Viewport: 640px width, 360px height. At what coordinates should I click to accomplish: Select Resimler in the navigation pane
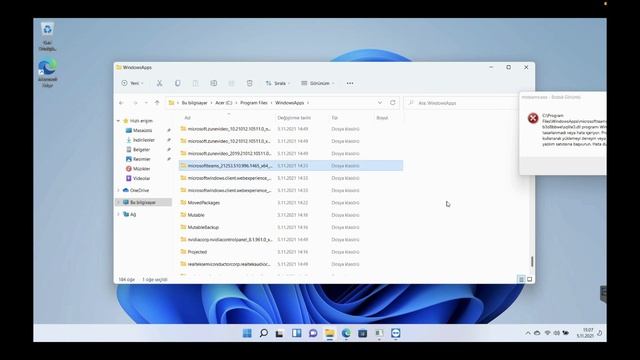[x=142, y=159]
